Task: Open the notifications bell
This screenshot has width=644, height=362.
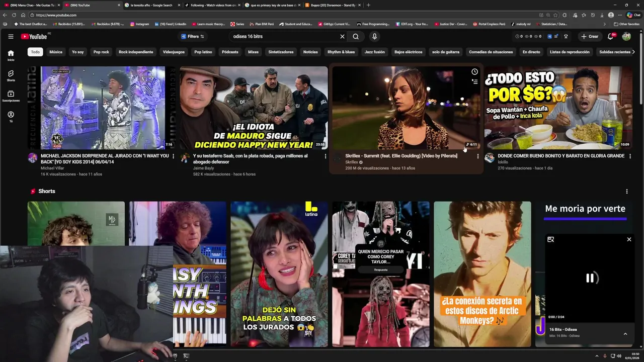Action: 610,36
